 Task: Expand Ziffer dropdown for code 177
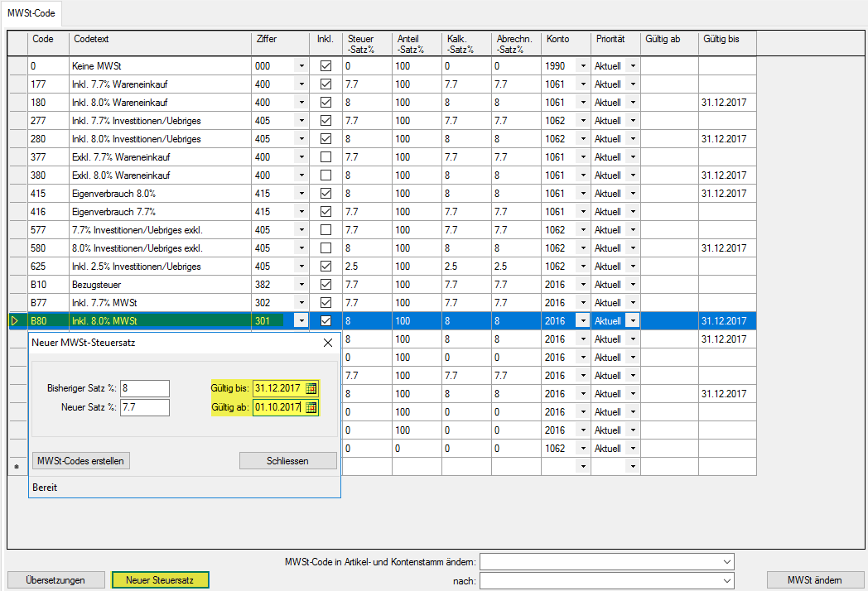click(x=301, y=84)
